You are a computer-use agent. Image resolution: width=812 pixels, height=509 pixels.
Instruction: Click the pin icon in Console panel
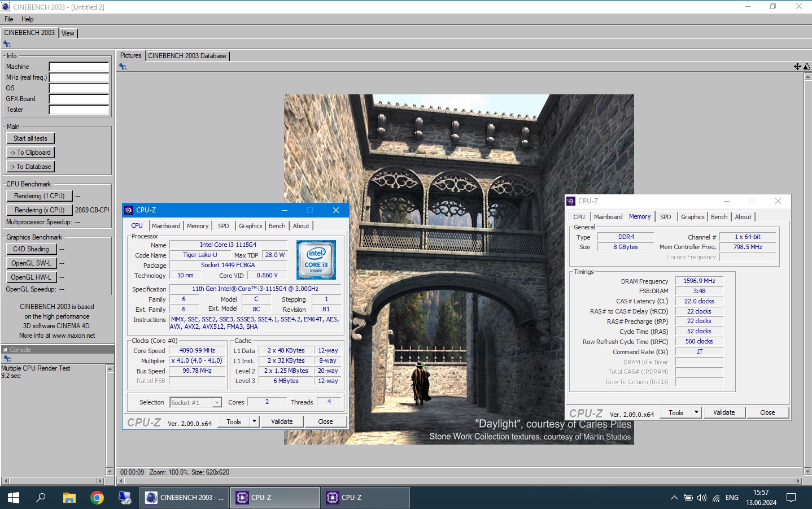tap(7, 359)
